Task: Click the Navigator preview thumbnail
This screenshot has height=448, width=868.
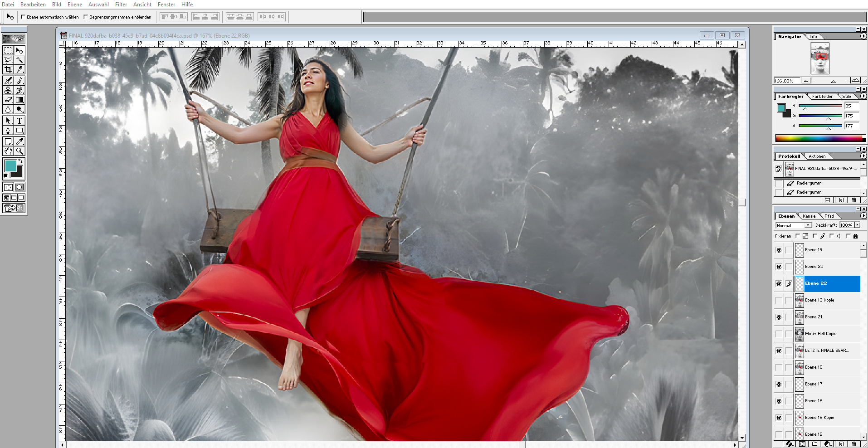Action: (820, 58)
